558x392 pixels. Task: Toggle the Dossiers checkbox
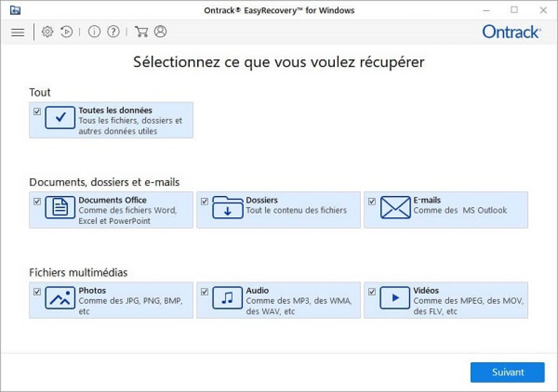pos(205,201)
